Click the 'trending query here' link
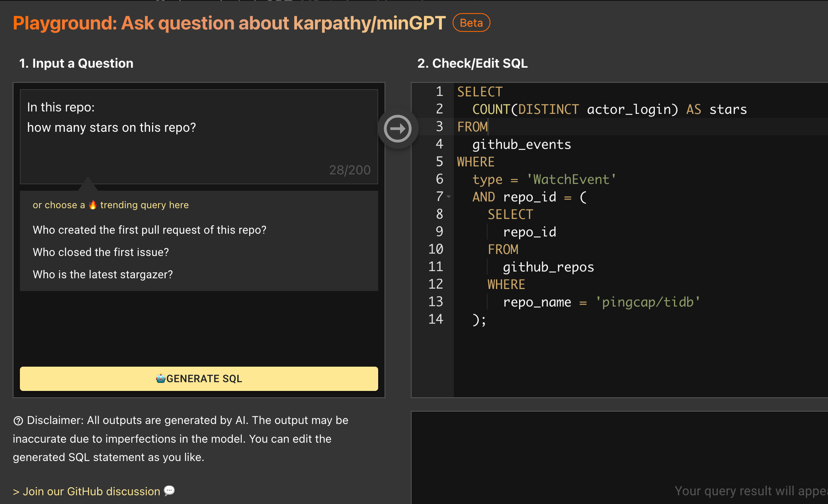Viewport: 828px width, 504px height. pos(145,205)
